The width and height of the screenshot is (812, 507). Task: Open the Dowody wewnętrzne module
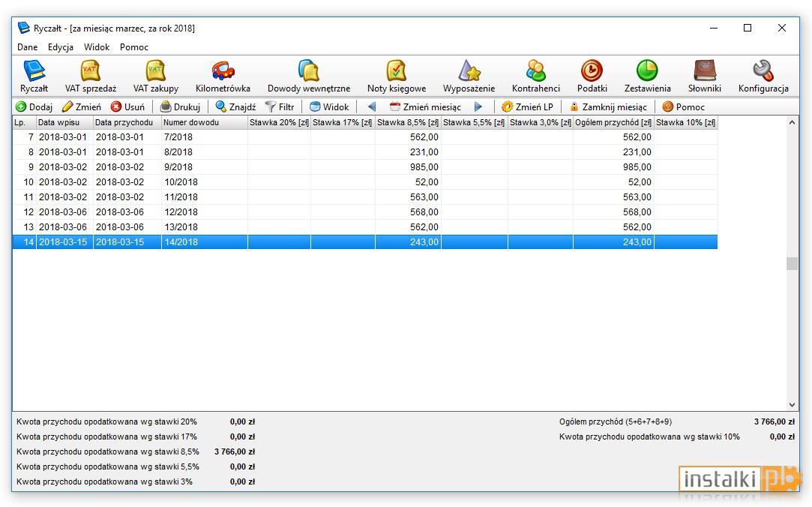[309, 76]
